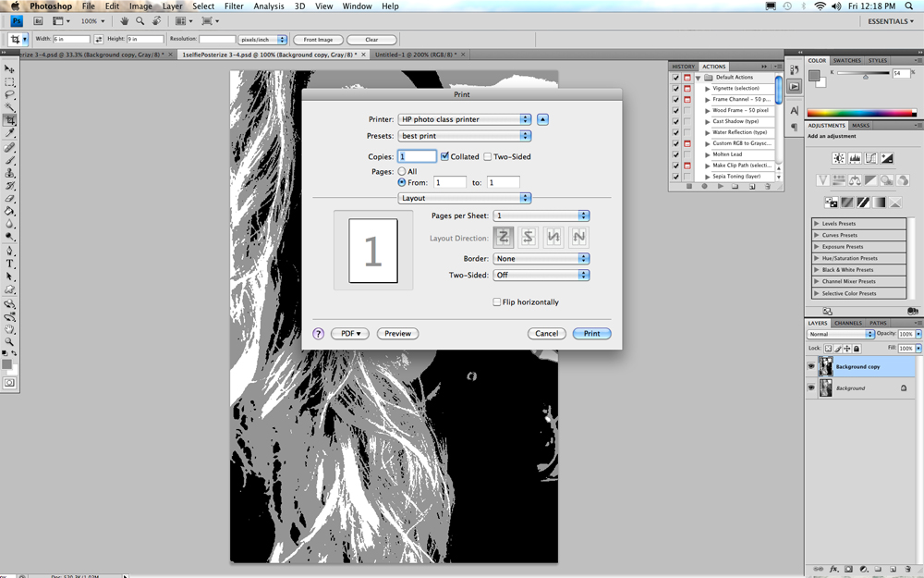The width and height of the screenshot is (924, 578).
Task: Add a Posterize adjustment
Action: [x=846, y=203]
